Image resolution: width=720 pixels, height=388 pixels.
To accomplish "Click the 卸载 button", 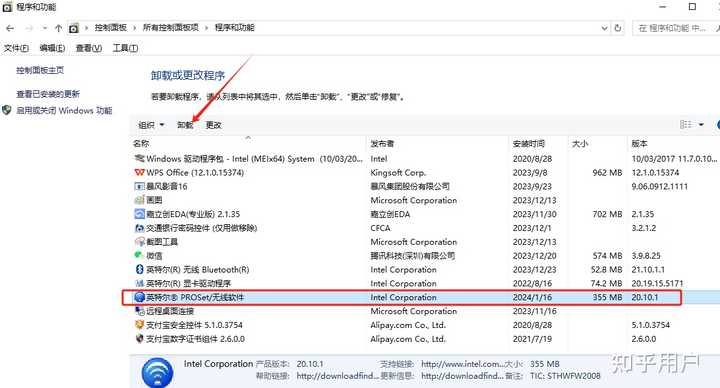I will [x=185, y=125].
